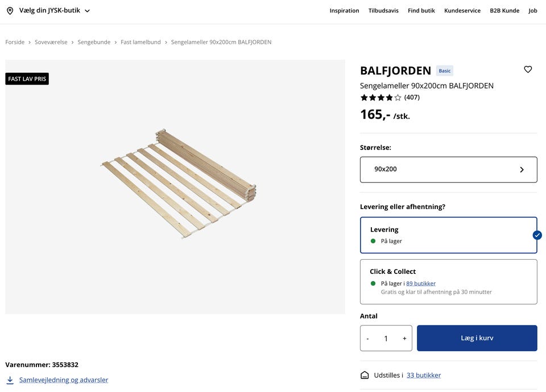Click the store icon next to Udstilles i
Screen dimensions: 546x392
click(x=364, y=375)
